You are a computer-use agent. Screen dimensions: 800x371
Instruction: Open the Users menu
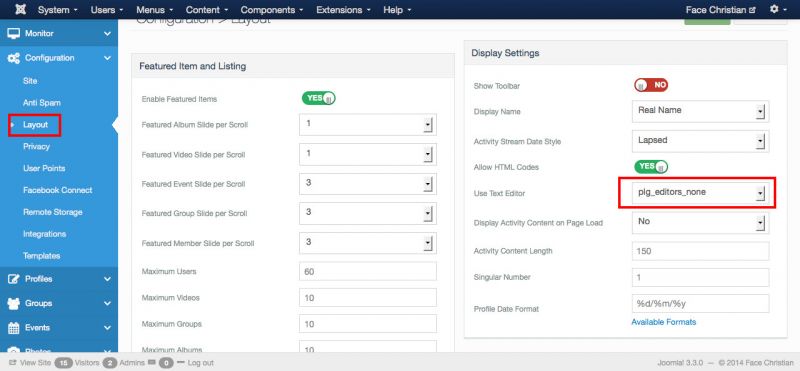tap(107, 10)
